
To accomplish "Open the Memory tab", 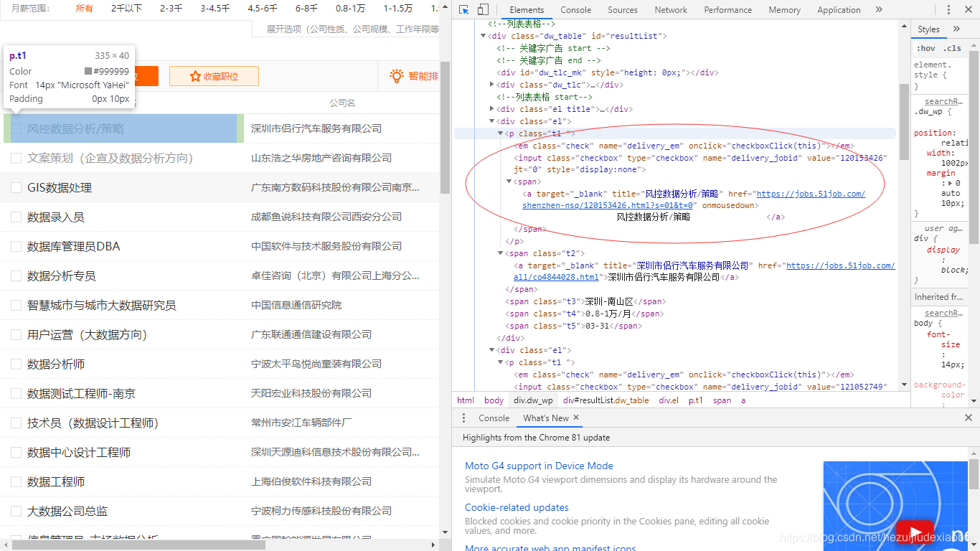I will tap(785, 10).
